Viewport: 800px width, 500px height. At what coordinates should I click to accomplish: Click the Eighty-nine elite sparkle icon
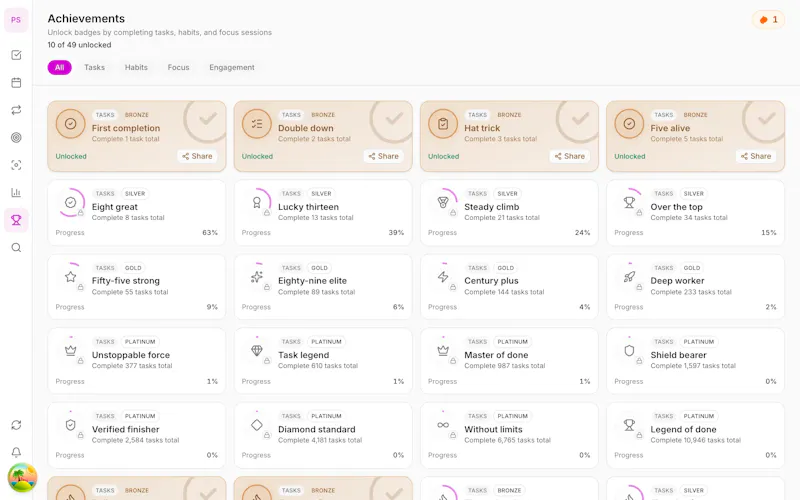coord(257,277)
